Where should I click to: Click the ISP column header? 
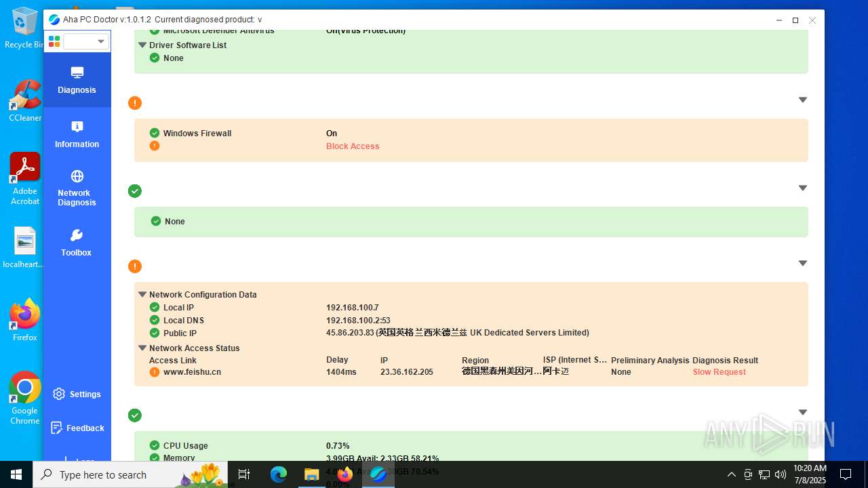[575, 360]
